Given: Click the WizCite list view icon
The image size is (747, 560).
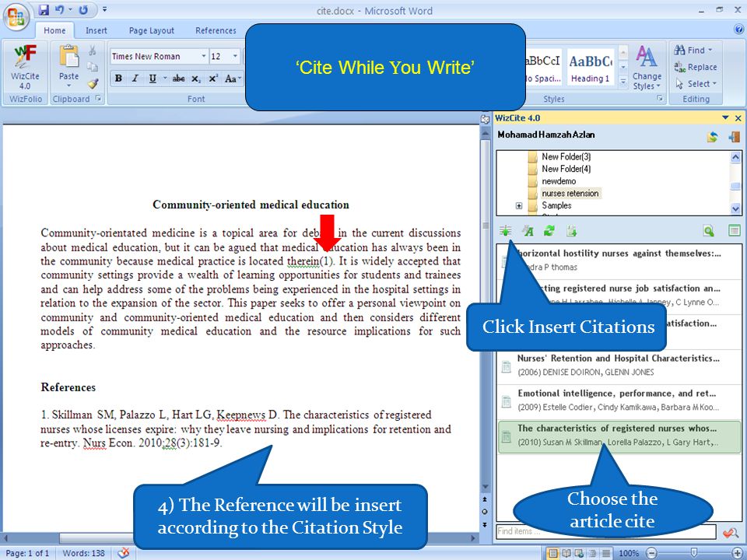Looking at the screenshot, I should pos(734,231).
